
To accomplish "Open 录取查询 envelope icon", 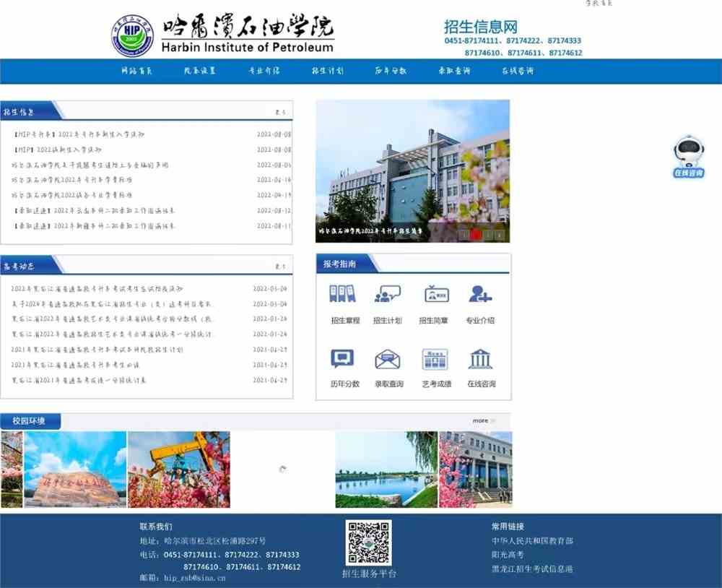I will tap(387, 359).
